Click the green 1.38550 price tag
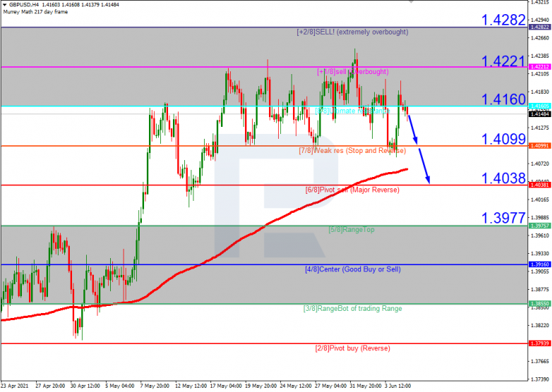 pyautogui.click(x=539, y=303)
